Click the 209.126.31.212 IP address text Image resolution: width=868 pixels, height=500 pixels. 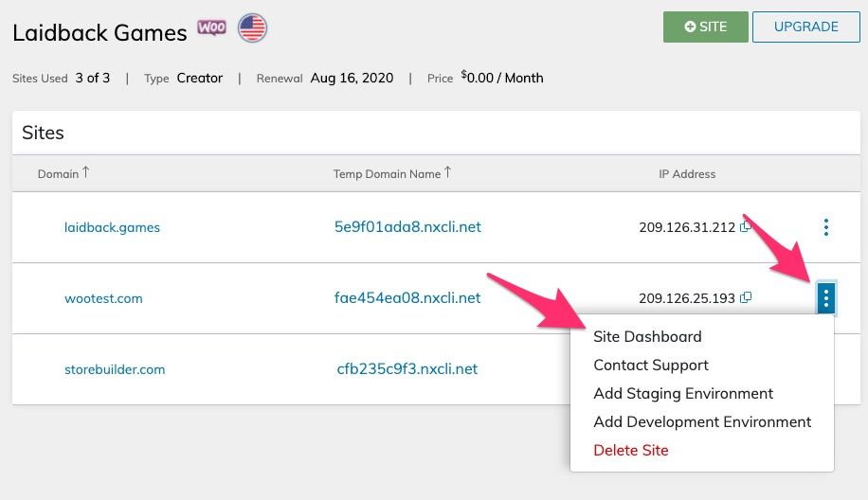click(687, 227)
